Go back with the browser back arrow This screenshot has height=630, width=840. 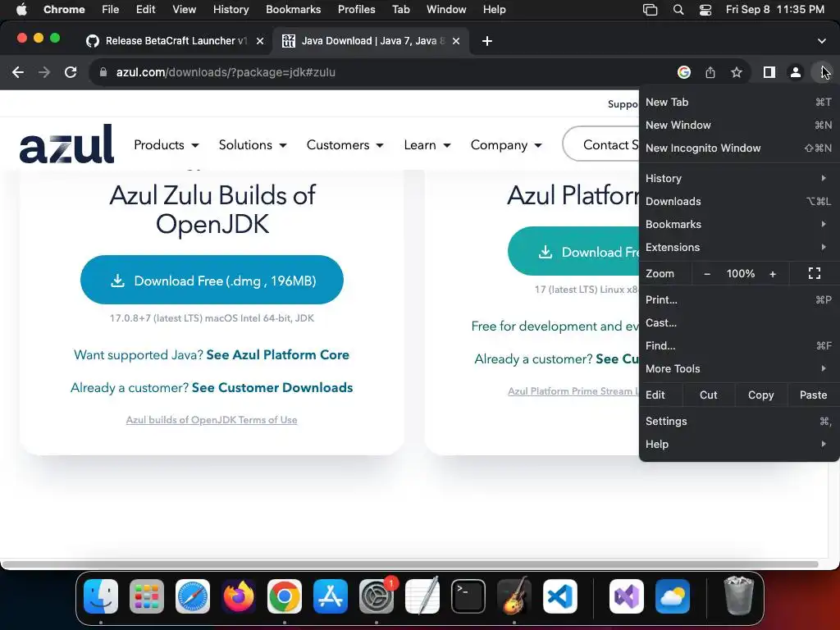point(18,72)
